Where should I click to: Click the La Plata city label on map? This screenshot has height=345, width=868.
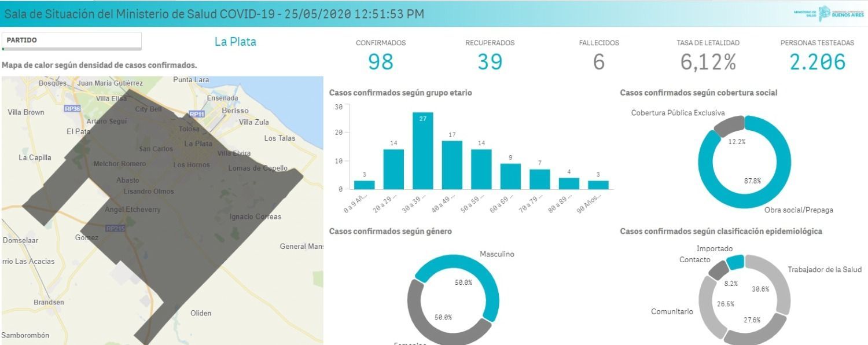tap(198, 144)
